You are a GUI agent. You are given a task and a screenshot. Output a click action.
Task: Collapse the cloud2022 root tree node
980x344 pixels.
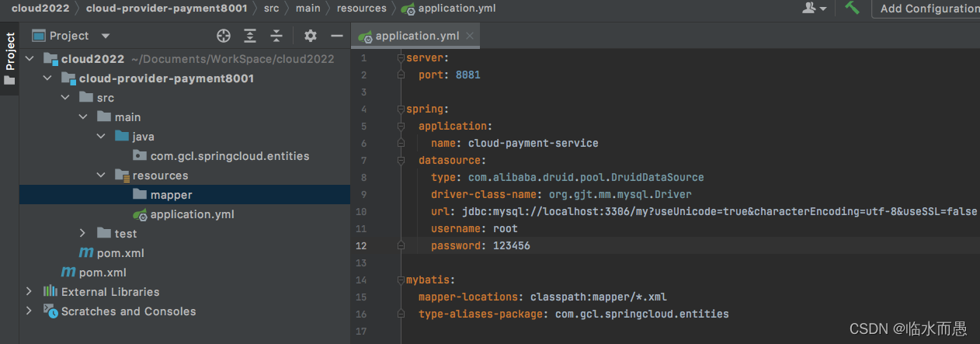click(x=30, y=58)
